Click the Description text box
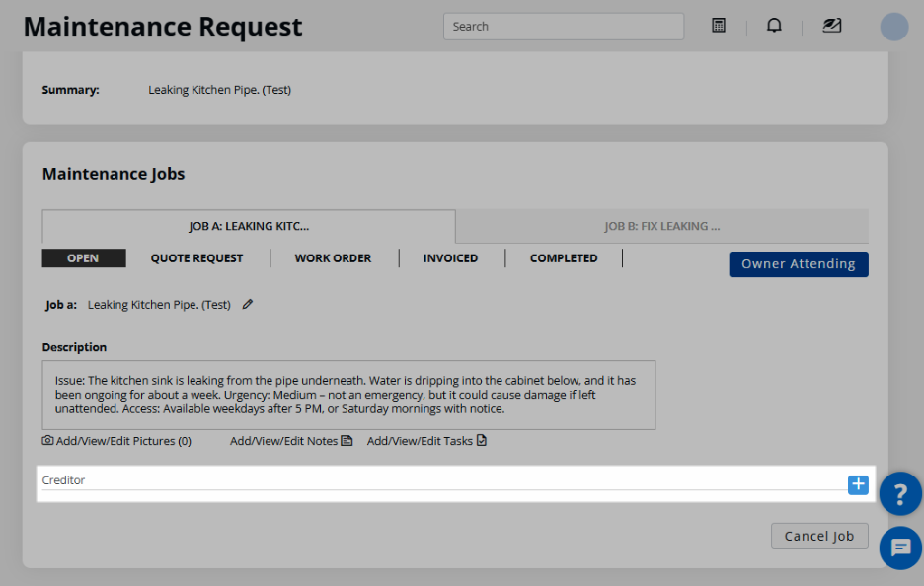Image resolution: width=924 pixels, height=586 pixels. tap(348, 395)
